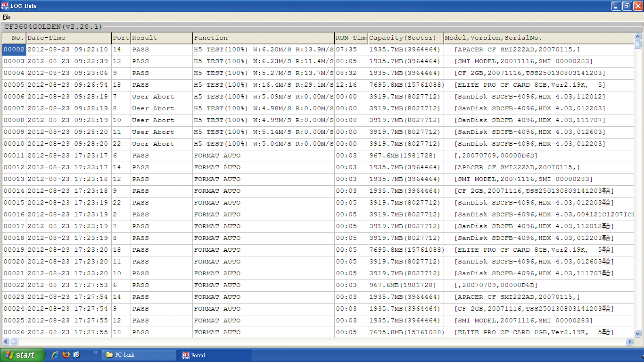This screenshot has height=362, width=644.
Task: Open the PC-Link folder taskbar item
Action: coord(139,355)
